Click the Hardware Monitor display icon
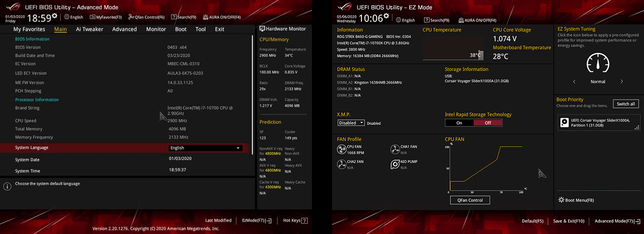Image resolution: width=644 pixels, height=234 pixels. (262, 29)
